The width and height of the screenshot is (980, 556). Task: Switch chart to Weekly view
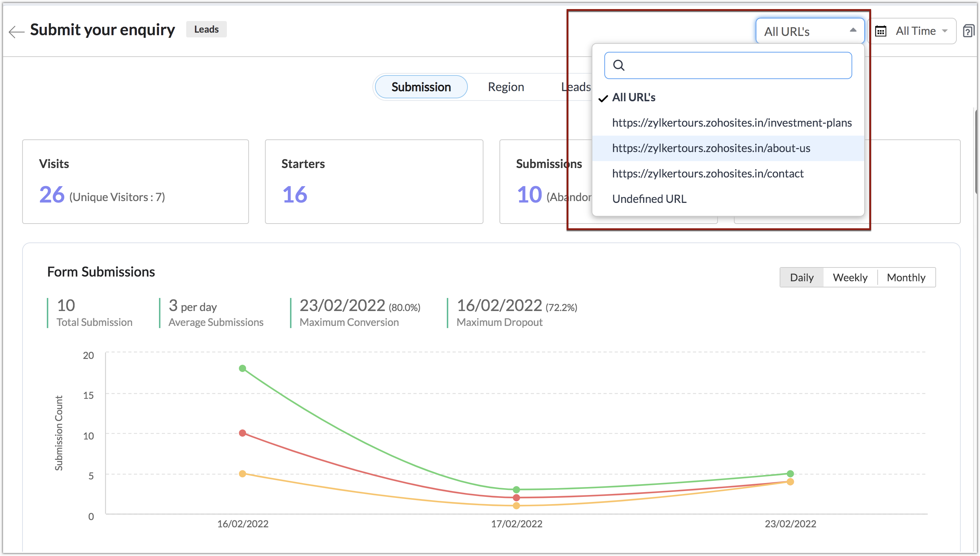click(x=850, y=278)
